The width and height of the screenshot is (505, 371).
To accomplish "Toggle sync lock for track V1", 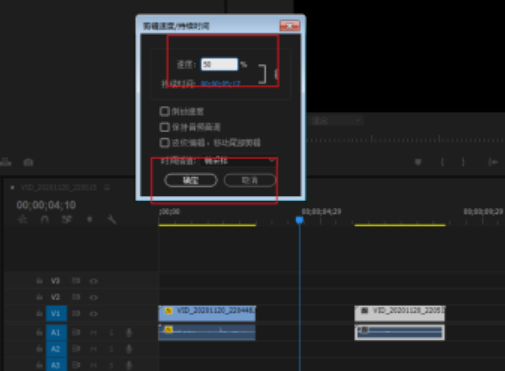I will [76, 313].
